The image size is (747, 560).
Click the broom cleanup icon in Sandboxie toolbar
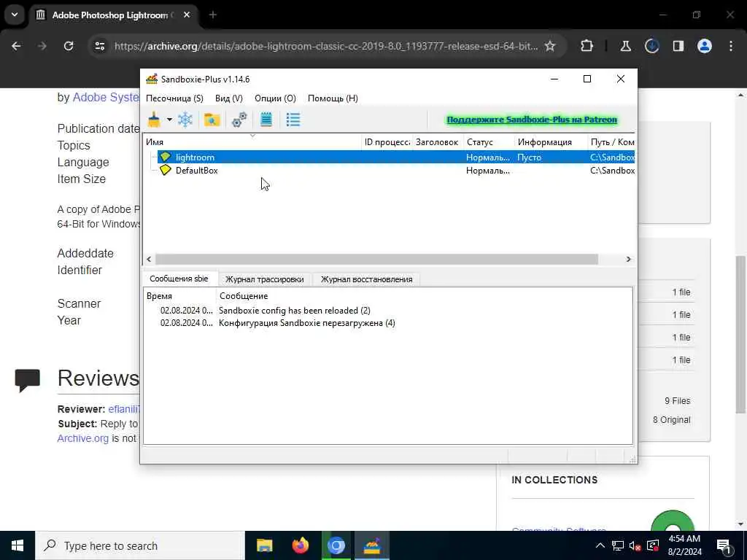point(154,120)
